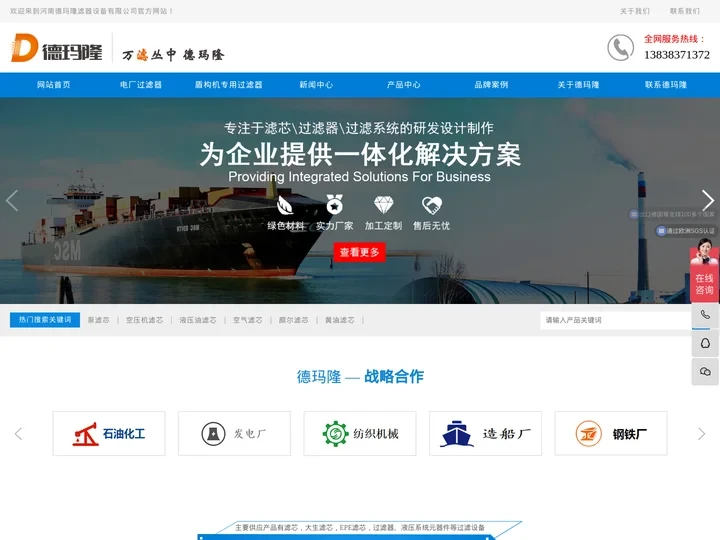Image resolution: width=720 pixels, height=540 pixels.
Task: Select the 发电厂 partner card
Action: (234, 433)
